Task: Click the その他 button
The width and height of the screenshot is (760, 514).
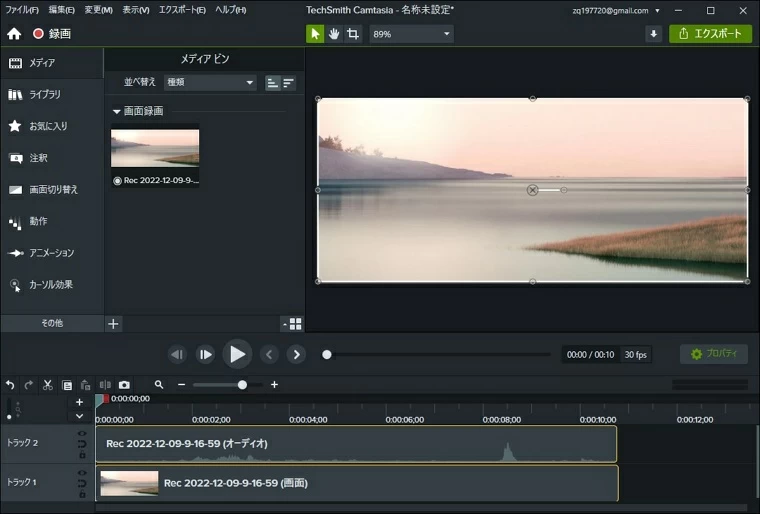Action: 52,323
